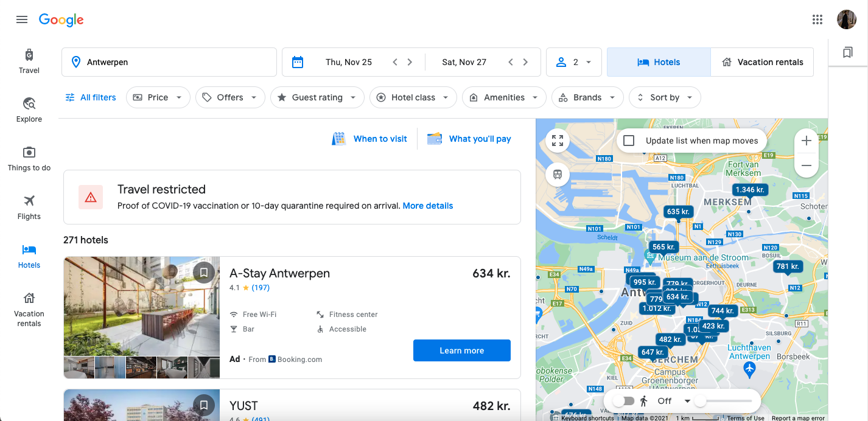
Task: Adjust the walking distance slider
Action: coord(701,401)
